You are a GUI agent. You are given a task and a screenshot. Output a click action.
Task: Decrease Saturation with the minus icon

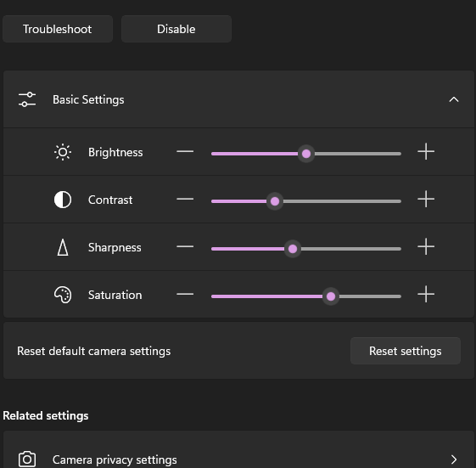tap(185, 294)
